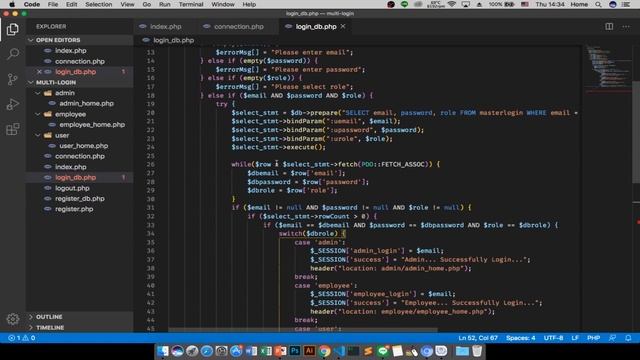Screen dimensions: 640x360
Task: Open the Selection menu
Action: pyautogui.click(x=99, y=4)
